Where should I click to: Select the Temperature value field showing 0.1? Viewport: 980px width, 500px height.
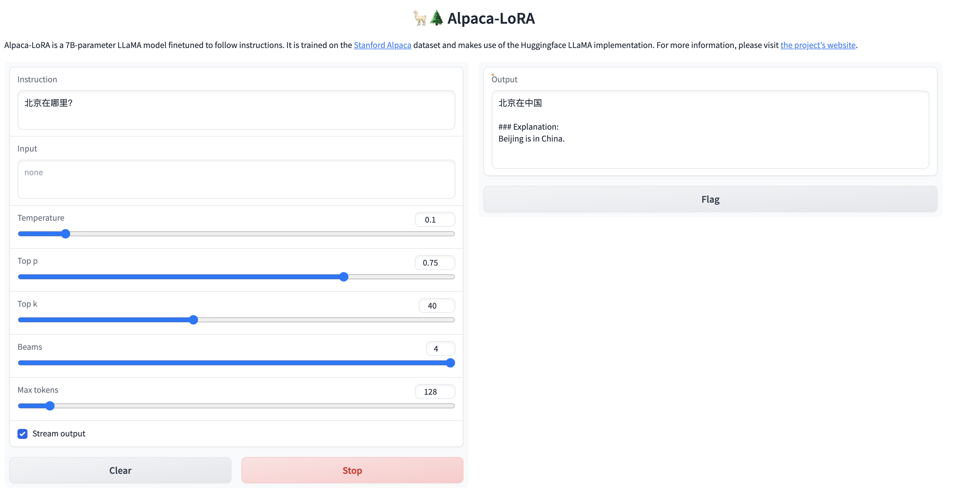[x=434, y=219]
